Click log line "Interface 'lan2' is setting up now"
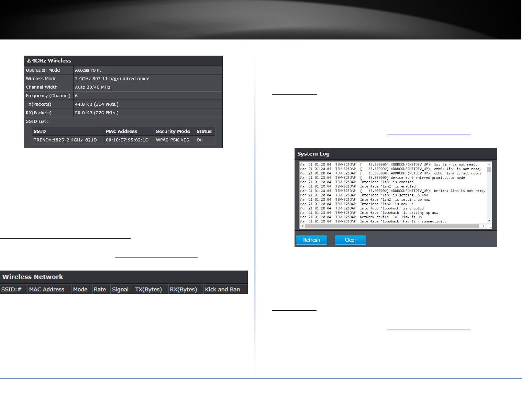This screenshot has height=412, width=532. [365, 199]
